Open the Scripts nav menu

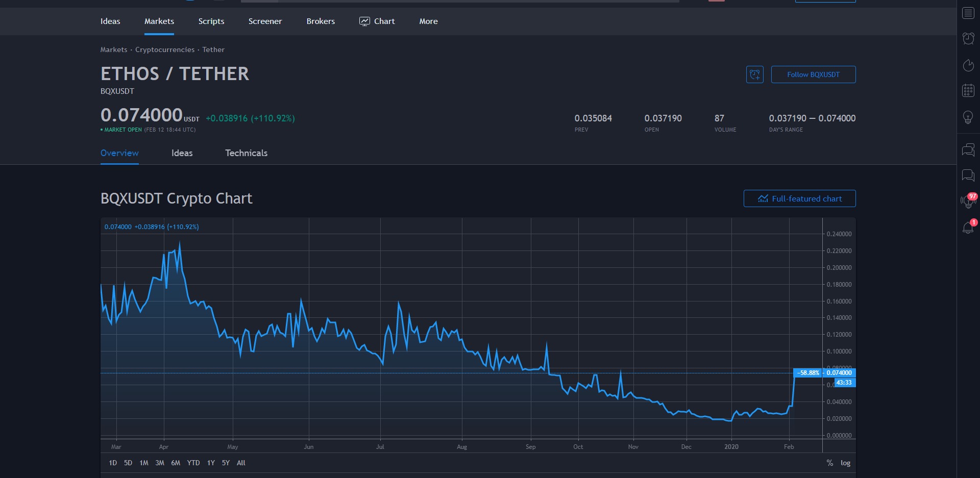(x=211, y=21)
